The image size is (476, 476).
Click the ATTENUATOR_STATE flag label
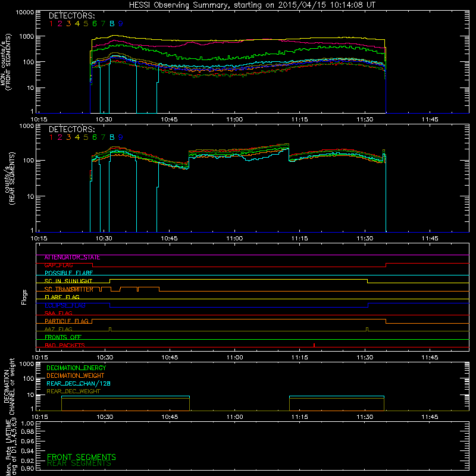[72, 258]
